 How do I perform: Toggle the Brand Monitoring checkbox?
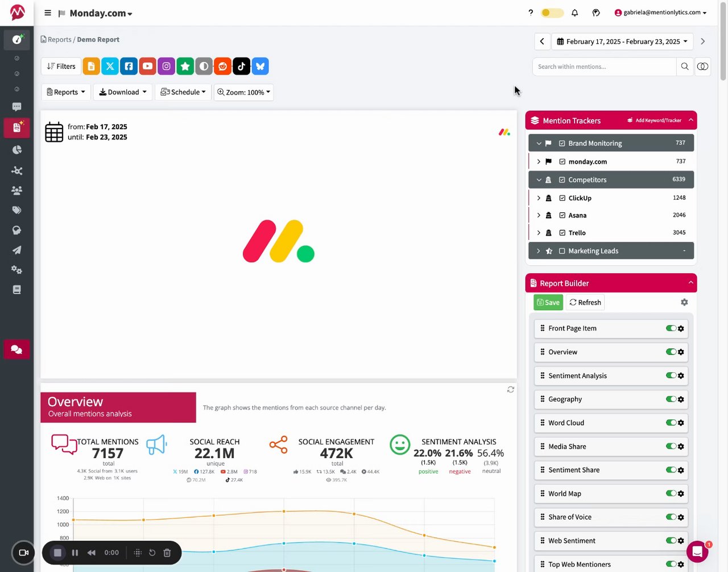pyautogui.click(x=562, y=143)
